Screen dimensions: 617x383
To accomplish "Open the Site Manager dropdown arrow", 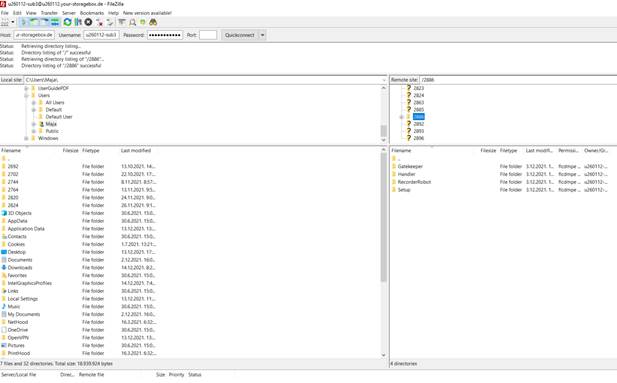I will [13, 22].
